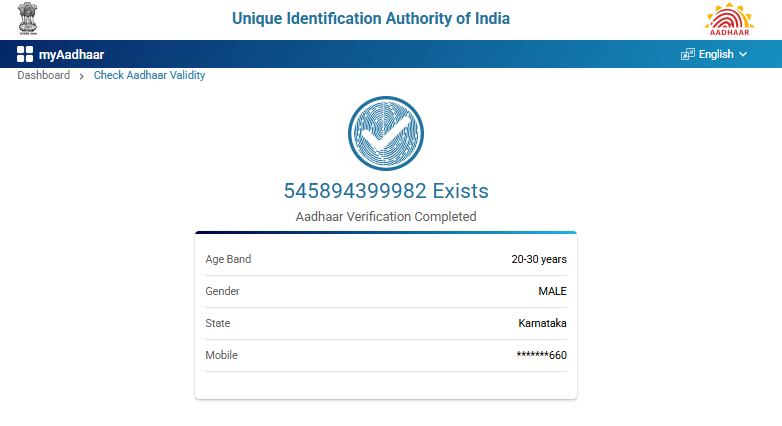Screen dimensions: 782x426
Task: Click the myAadhaar grid icon
Action: pos(25,54)
